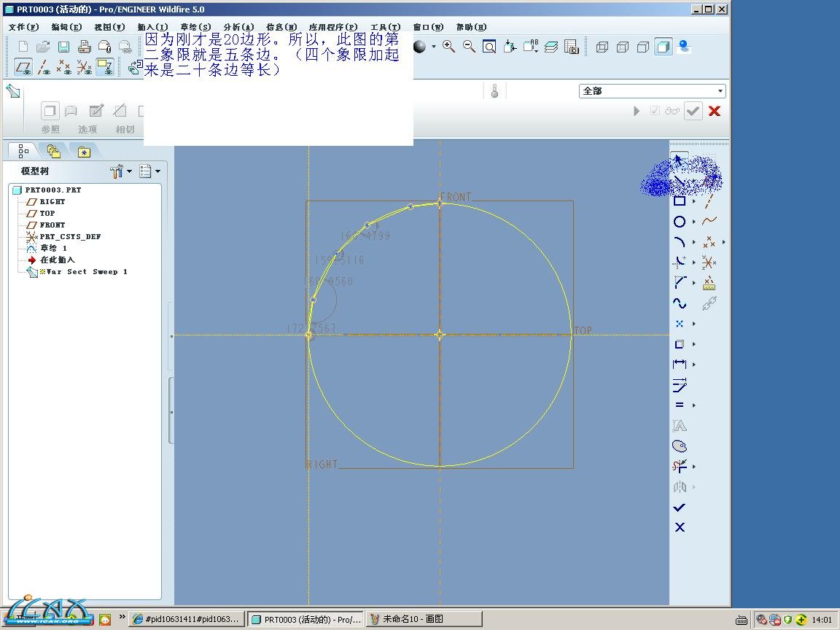Viewport: 840px width, 630px height.
Task: Select the circle sketch tool
Action: (x=680, y=222)
